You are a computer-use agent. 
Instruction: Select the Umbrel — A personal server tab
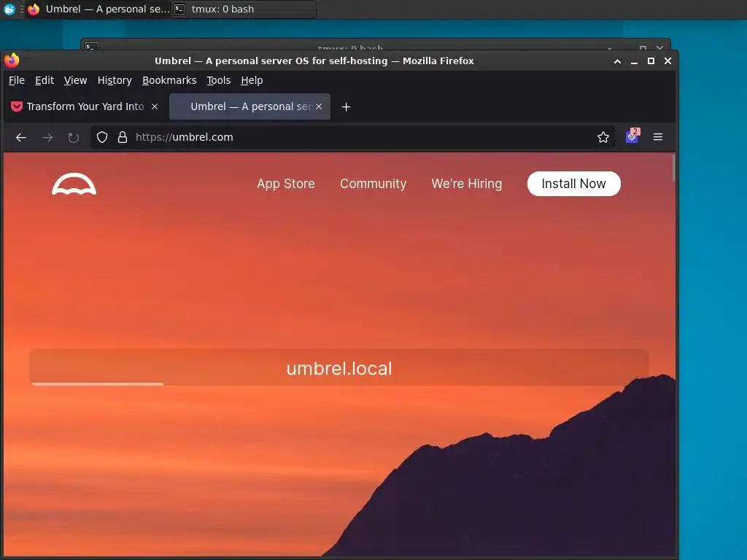click(x=249, y=106)
